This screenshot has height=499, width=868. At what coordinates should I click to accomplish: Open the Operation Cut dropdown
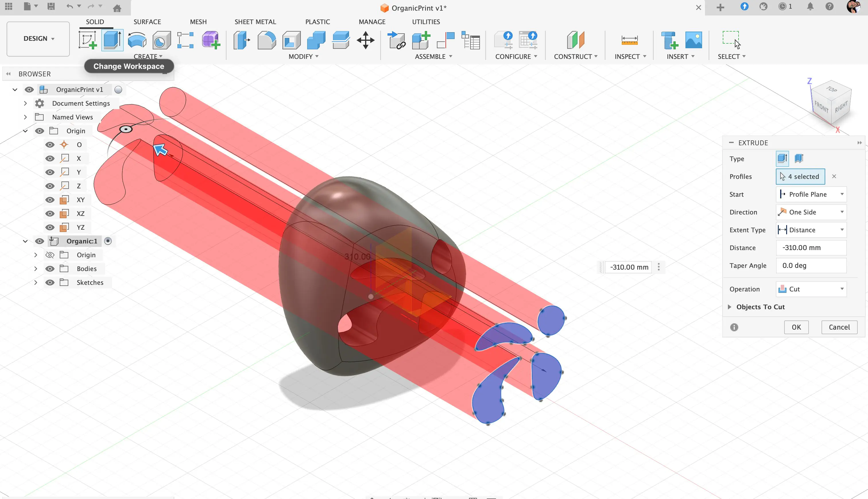click(811, 289)
